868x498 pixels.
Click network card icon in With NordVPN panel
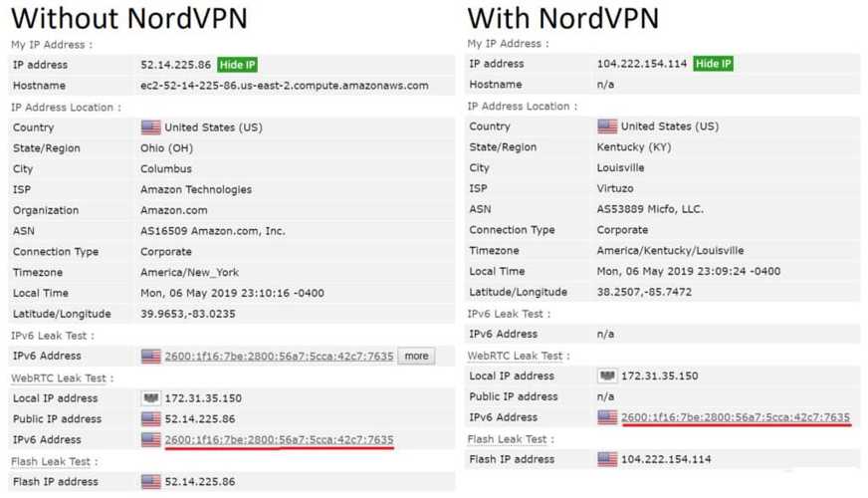(x=607, y=376)
